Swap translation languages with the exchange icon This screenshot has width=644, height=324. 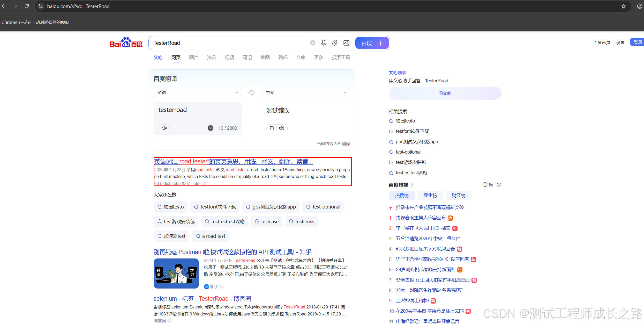(251, 92)
